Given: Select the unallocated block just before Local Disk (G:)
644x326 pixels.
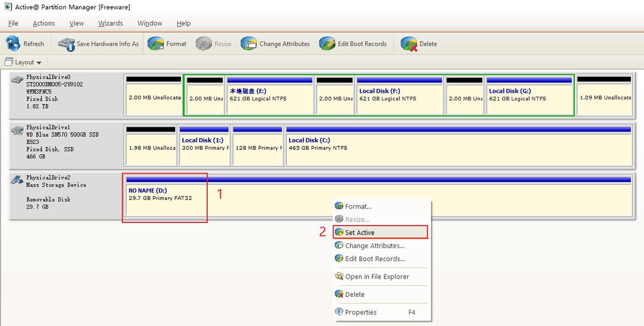Looking at the screenshot, I should [465, 95].
